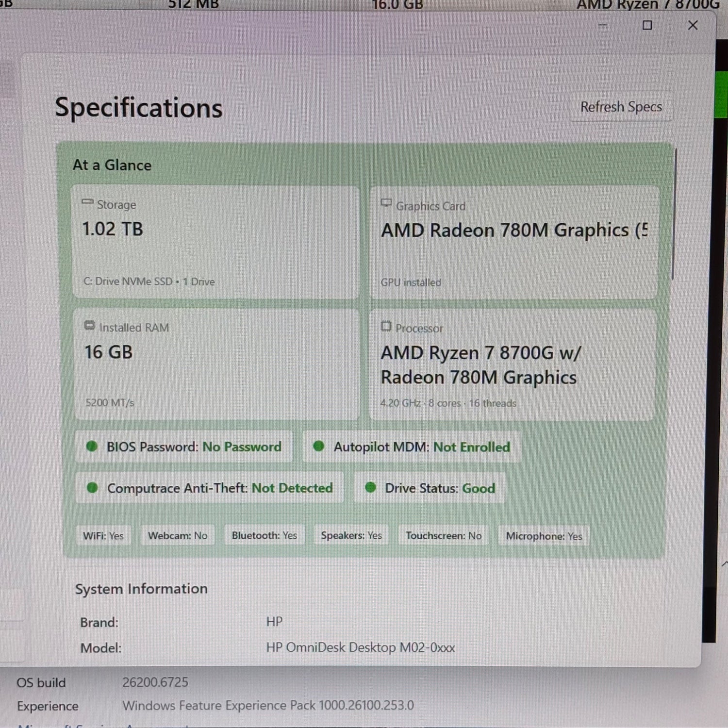
Task: Click the 5200 MT/s memory speed
Action: coord(110,402)
